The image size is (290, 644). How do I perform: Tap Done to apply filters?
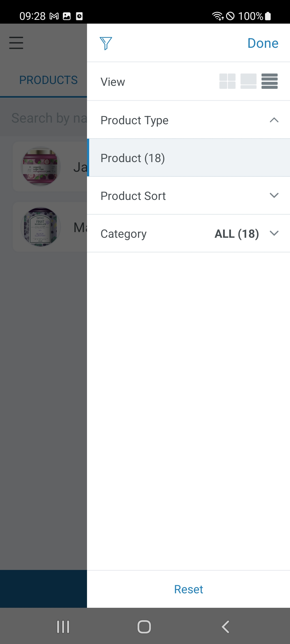tap(263, 43)
